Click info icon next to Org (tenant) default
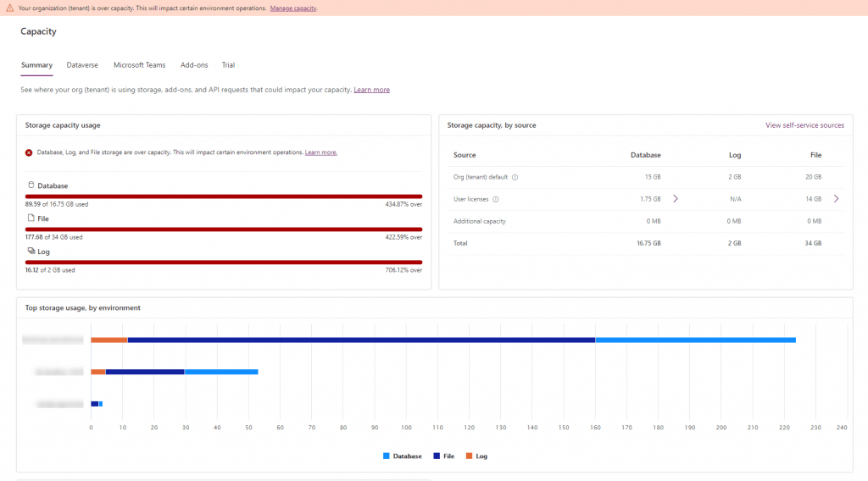 click(x=515, y=178)
